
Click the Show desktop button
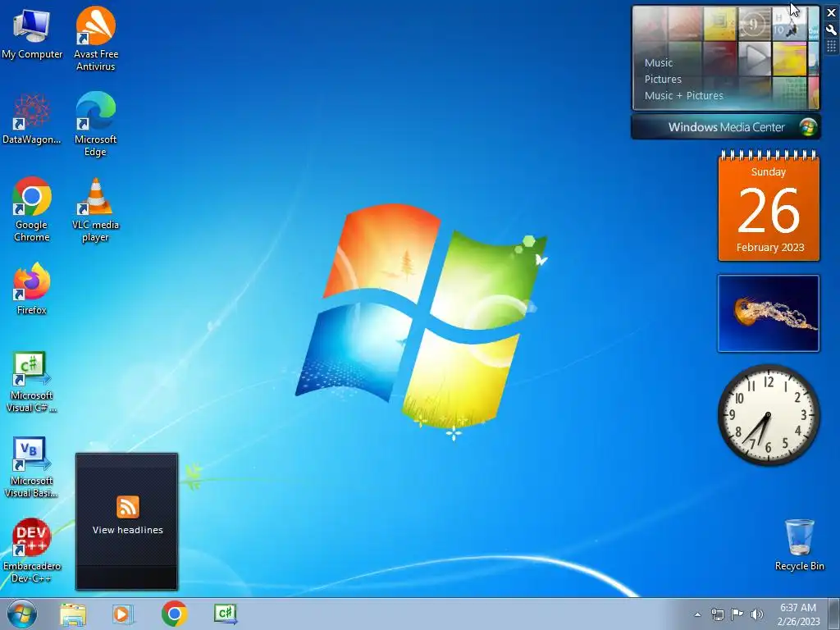(834, 614)
